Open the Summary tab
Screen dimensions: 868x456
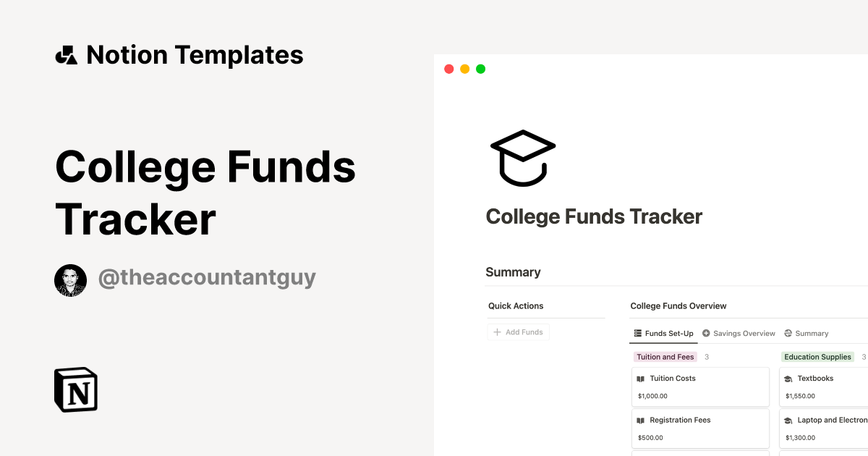pyautogui.click(x=812, y=333)
